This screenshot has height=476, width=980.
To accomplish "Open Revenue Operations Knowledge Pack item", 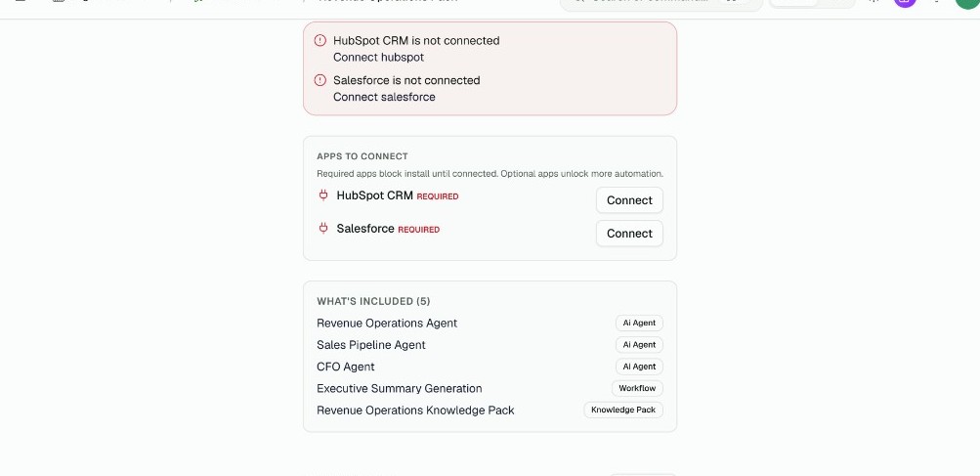I will pyautogui.click(x=415, y=411).
